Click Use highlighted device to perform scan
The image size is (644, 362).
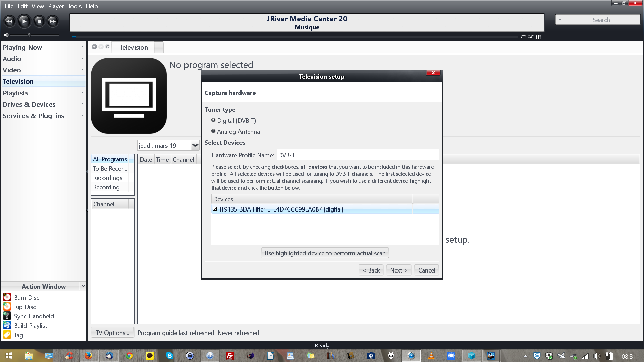click(x=325, y=253)
